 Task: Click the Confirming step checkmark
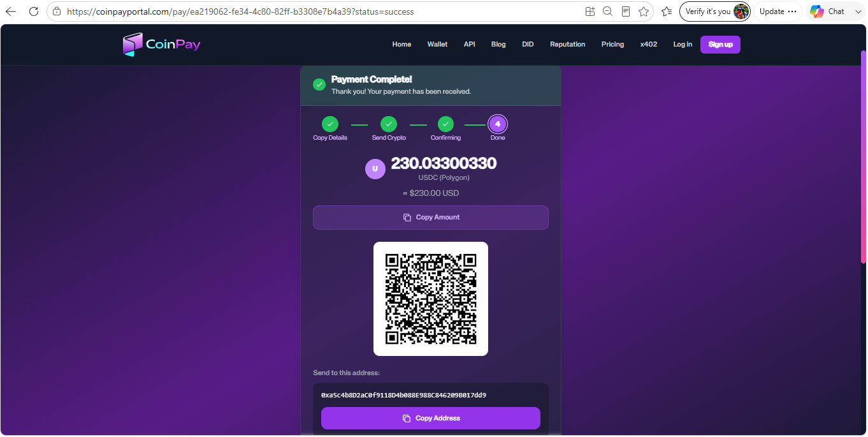point(445,124)
